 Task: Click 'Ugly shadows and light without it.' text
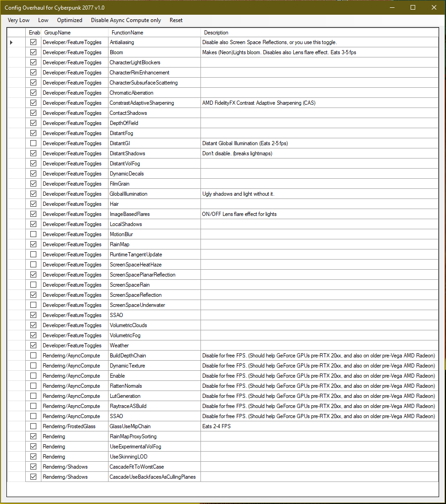(238, 194)
